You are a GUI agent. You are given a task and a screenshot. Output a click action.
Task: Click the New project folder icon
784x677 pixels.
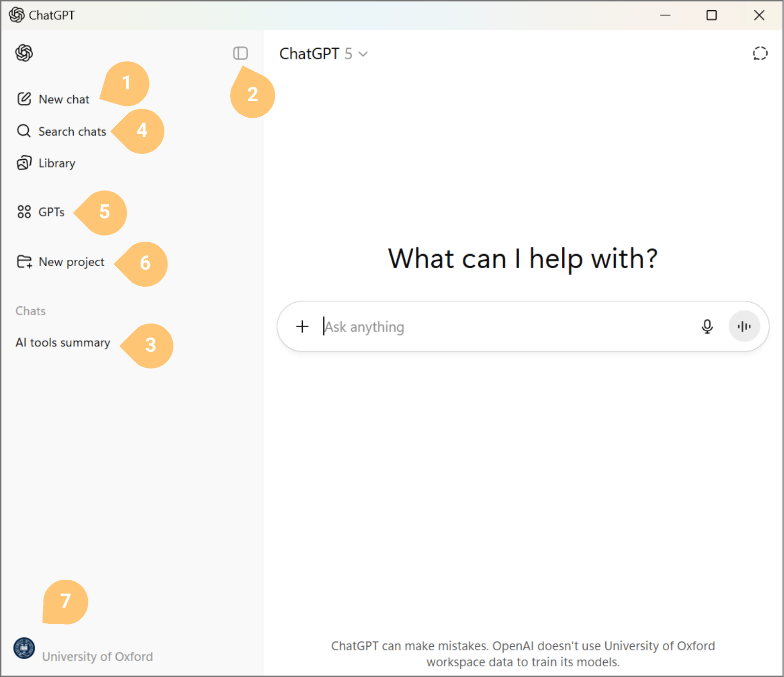coord(24,262)
